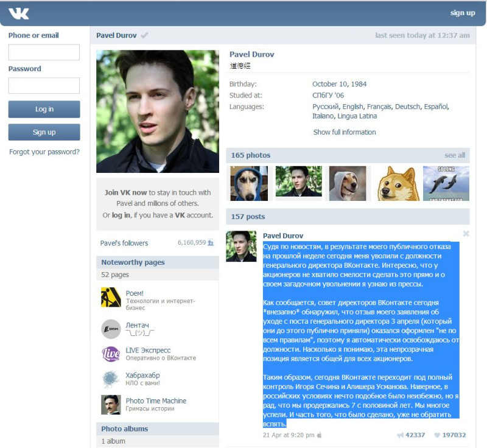Expand Show full information

(x=345, y=132)
